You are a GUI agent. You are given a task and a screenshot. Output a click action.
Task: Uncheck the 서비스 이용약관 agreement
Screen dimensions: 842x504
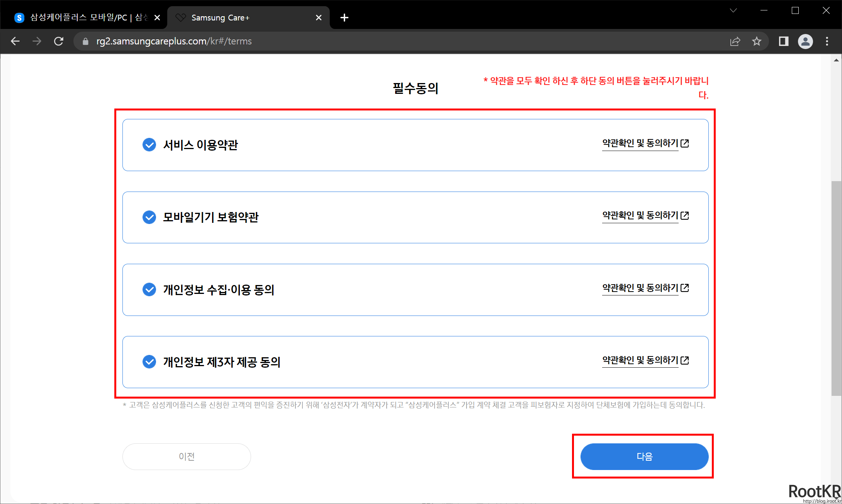coord(149,145)
